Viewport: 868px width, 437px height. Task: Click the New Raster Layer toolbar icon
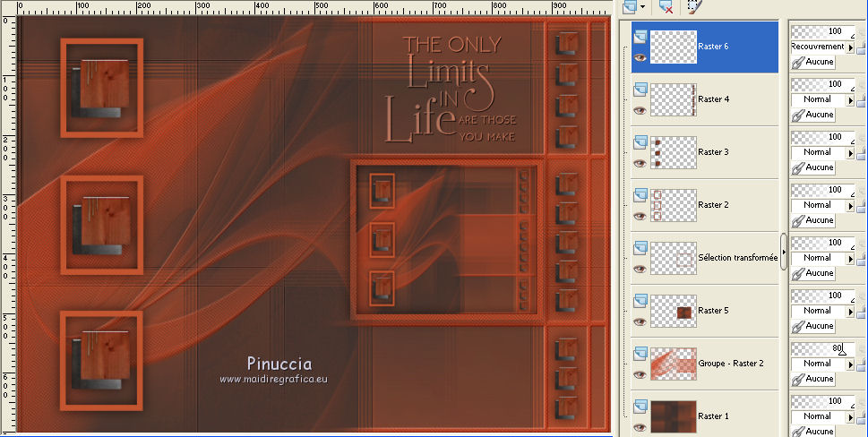(630, 6)
